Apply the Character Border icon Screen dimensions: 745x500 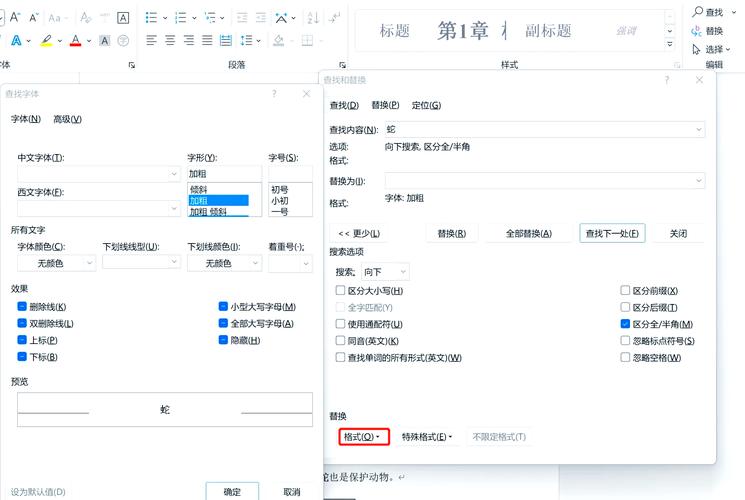[x=123, y=18]
